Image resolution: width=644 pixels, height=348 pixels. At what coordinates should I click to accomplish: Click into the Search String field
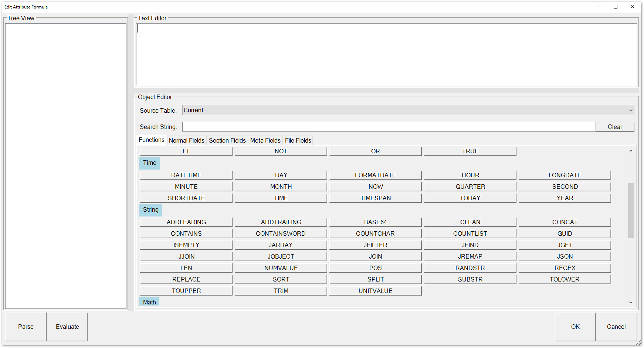tap(389, 127)
